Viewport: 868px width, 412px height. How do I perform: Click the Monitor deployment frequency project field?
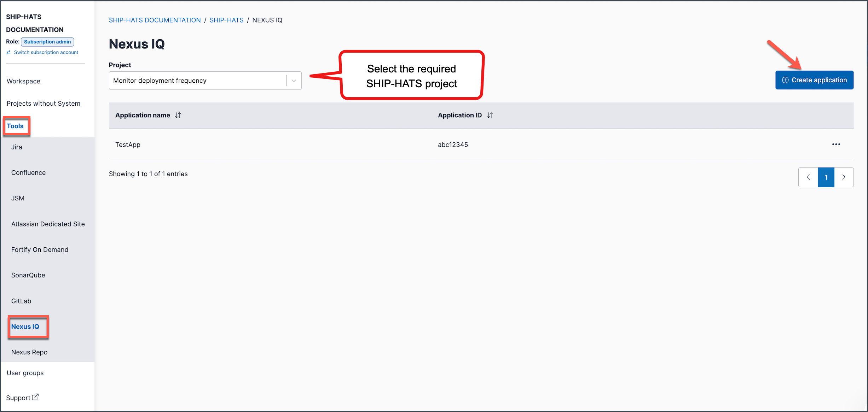[205, 81]
